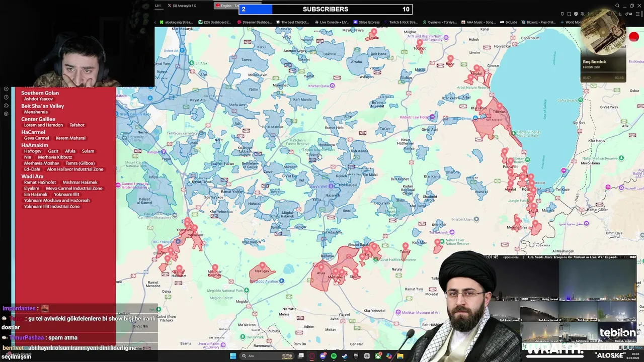The width and height of the screenshot is (644, 362).
Task: Click Nazareth label on the map
Action: [332, 195]
